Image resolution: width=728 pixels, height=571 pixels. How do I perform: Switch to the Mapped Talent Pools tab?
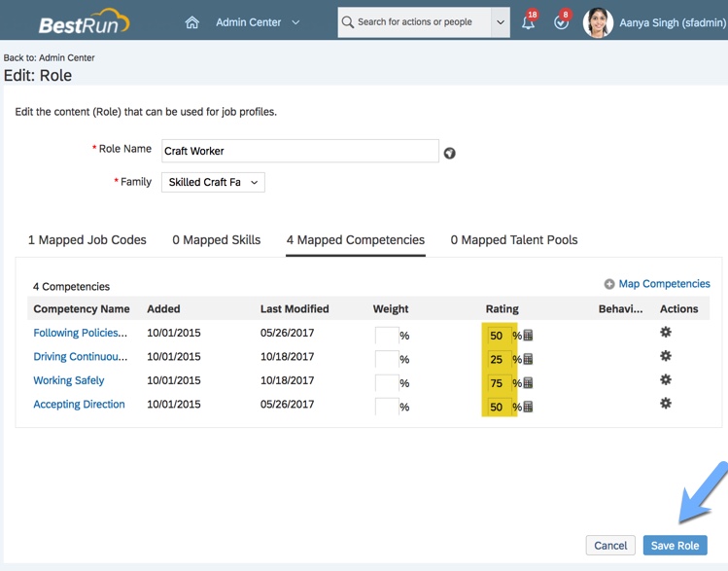coord(513,240)
